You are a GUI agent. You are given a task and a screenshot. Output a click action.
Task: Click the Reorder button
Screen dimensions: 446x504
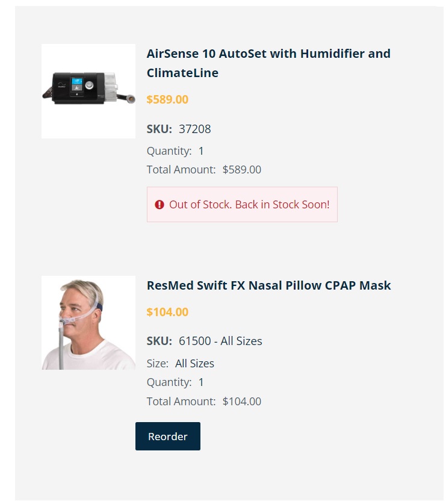coord(168,436)
